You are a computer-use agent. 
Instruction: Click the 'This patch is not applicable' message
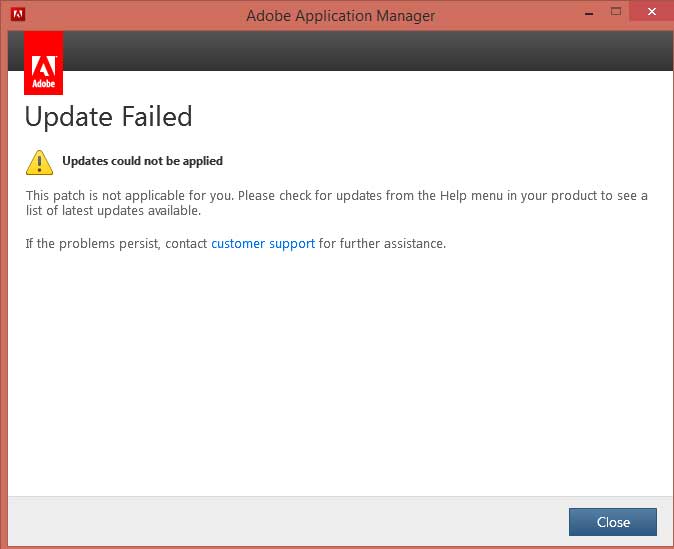(337, 203)
